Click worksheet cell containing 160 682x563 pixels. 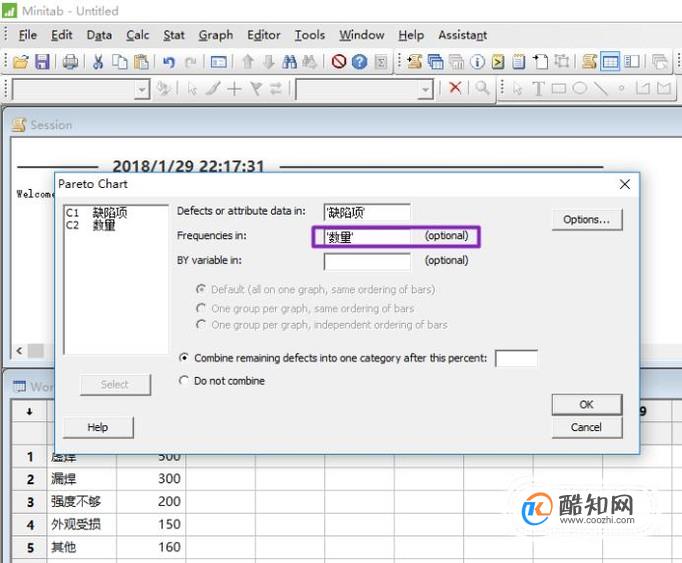tap(151, 547)
